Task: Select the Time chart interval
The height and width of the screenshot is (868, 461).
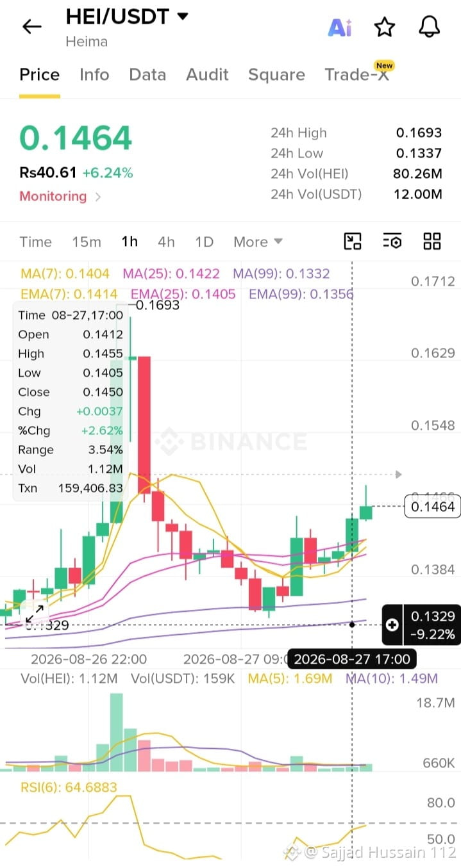Action: [35, 242]
